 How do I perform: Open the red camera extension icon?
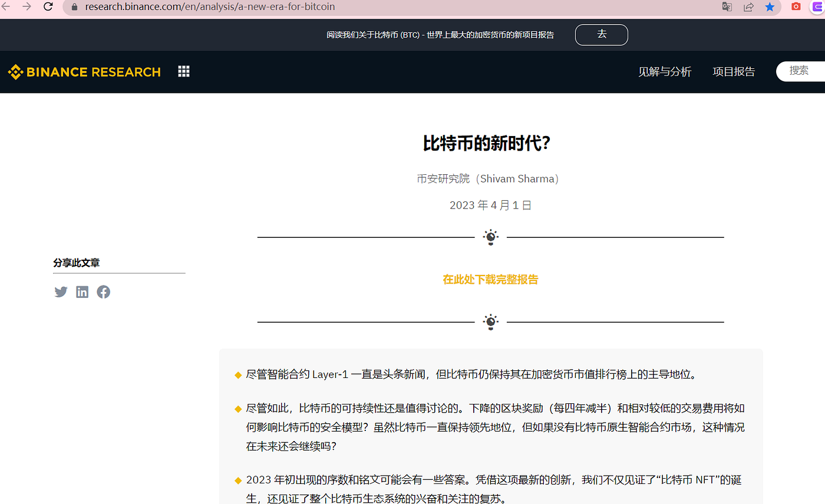[796, 6]
